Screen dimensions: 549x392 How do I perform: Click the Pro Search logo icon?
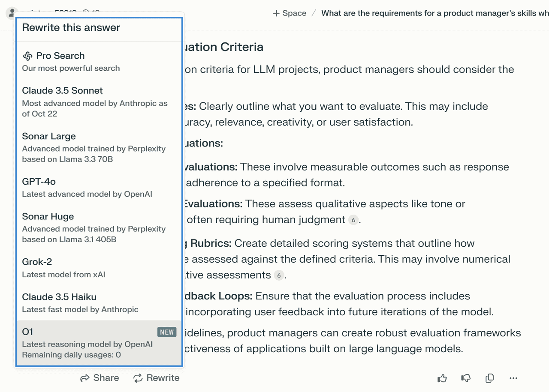(28, 56)
